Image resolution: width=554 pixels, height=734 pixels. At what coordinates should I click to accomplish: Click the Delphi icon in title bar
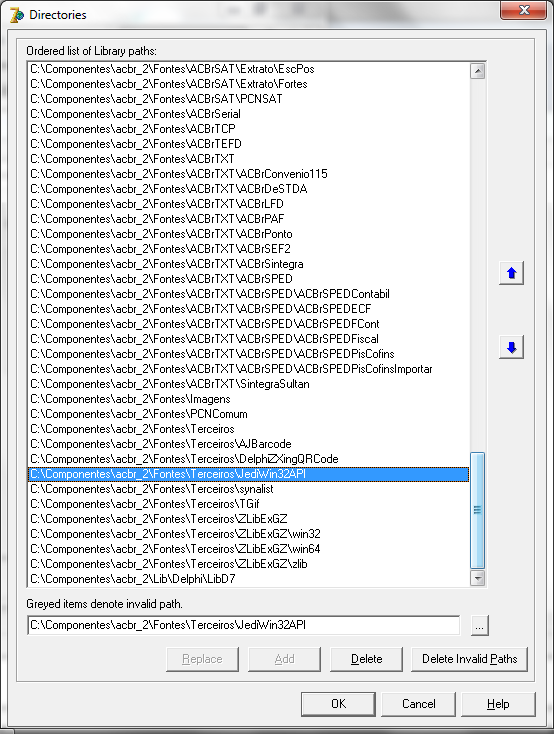point(17,15)
